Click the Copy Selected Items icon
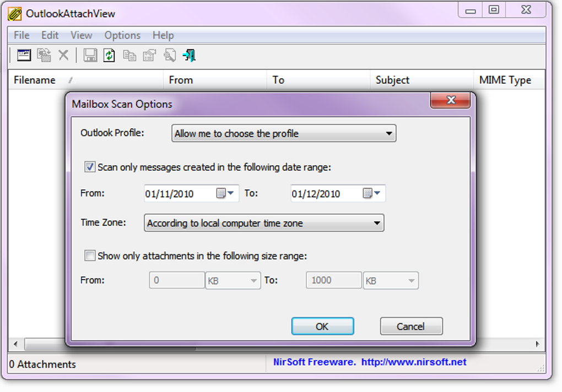Viewport: 562px width, 392px height. tap(129, 55)
